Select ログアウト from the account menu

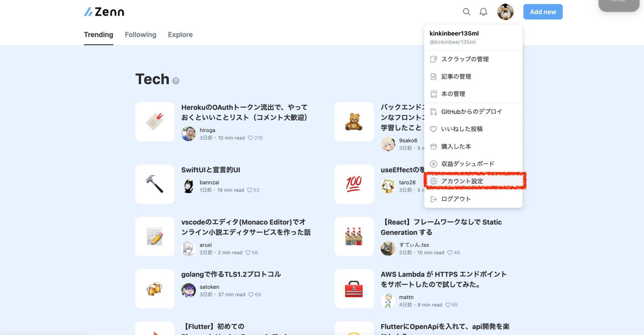(455, 199)
